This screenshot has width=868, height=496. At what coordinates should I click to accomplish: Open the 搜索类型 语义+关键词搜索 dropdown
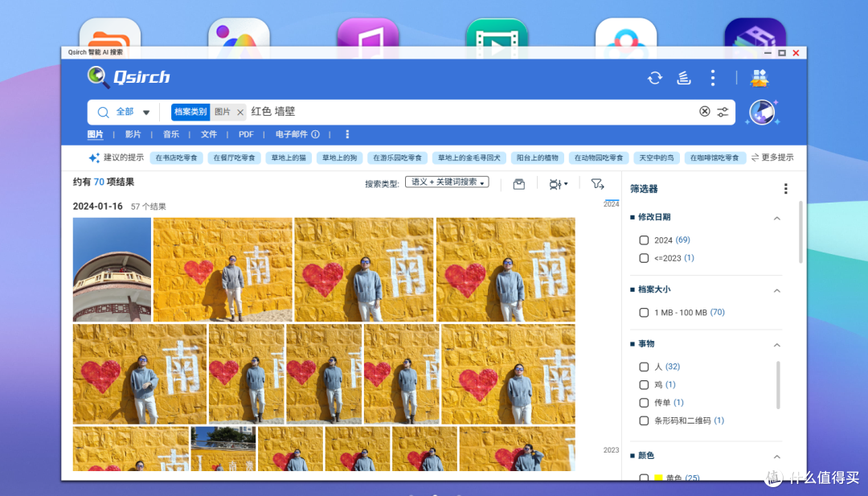pyautogui.click(x=447, y=182)
